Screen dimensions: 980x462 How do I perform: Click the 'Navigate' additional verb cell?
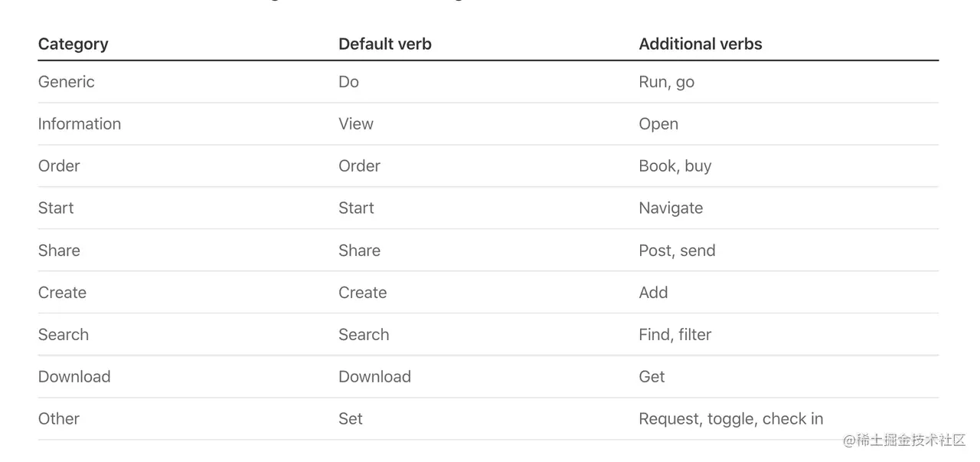click(671, 208)
